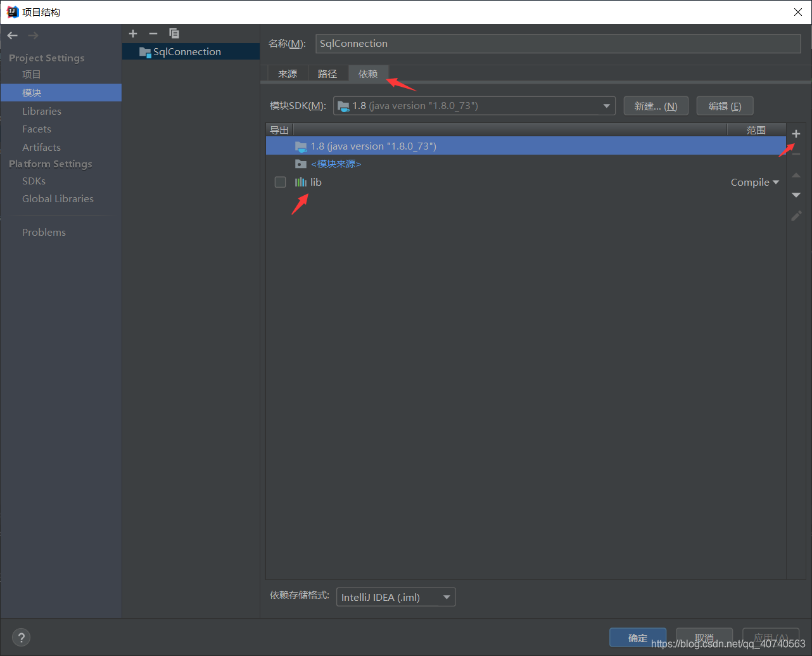This screenshot has width=812, height=656.
Task: Click the back navigation arrow icon
Action: [11, 35]
